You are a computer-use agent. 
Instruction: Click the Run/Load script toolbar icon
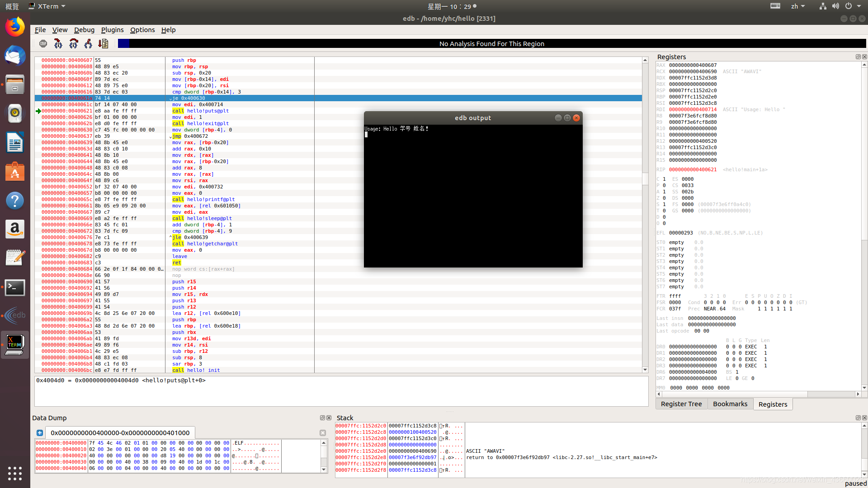[x=103, y=44]
